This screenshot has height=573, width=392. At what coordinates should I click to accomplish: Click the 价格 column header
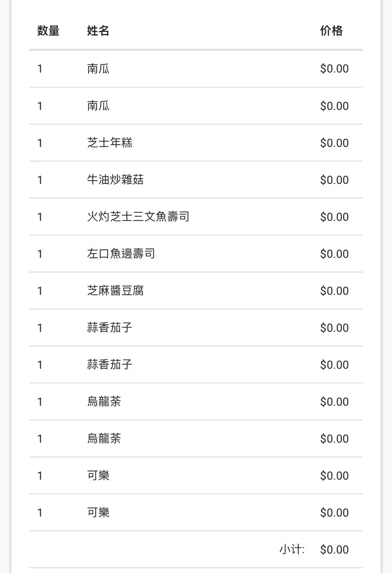tap(331, 31)
